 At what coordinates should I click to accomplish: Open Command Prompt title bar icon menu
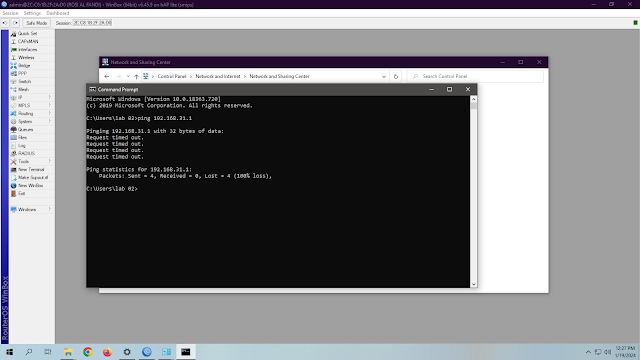click(x=92, y=89)
